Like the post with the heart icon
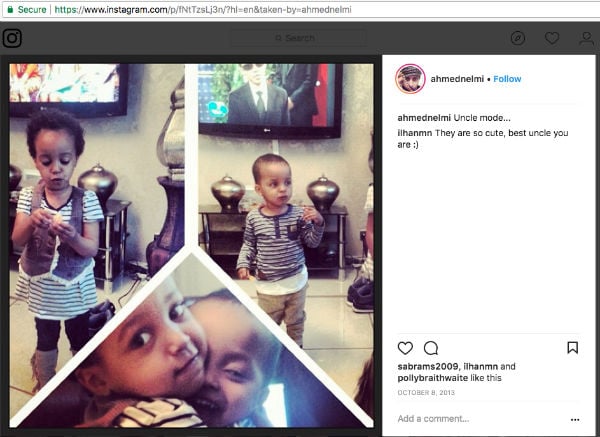600x437 pixels. (x=405, y=348)
